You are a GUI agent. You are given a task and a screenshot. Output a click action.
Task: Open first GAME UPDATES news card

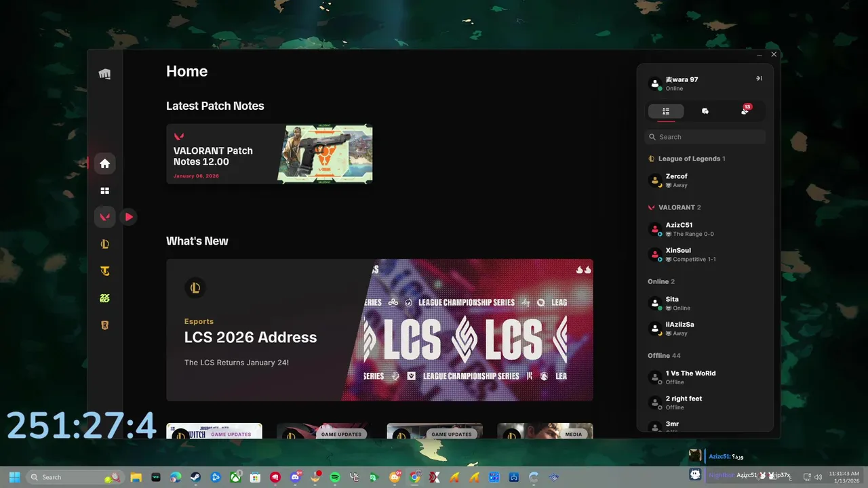pyautogui.click(x=214, y=431)
